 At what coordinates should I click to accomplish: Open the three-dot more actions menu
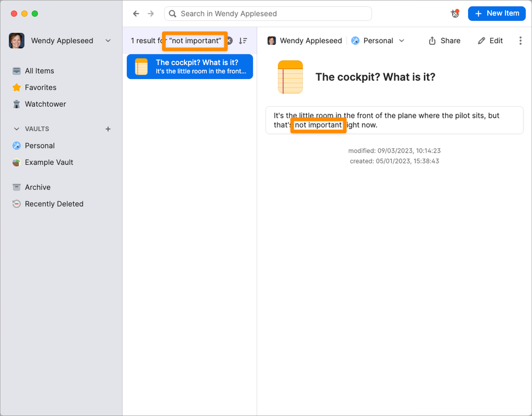click(520, 41)
